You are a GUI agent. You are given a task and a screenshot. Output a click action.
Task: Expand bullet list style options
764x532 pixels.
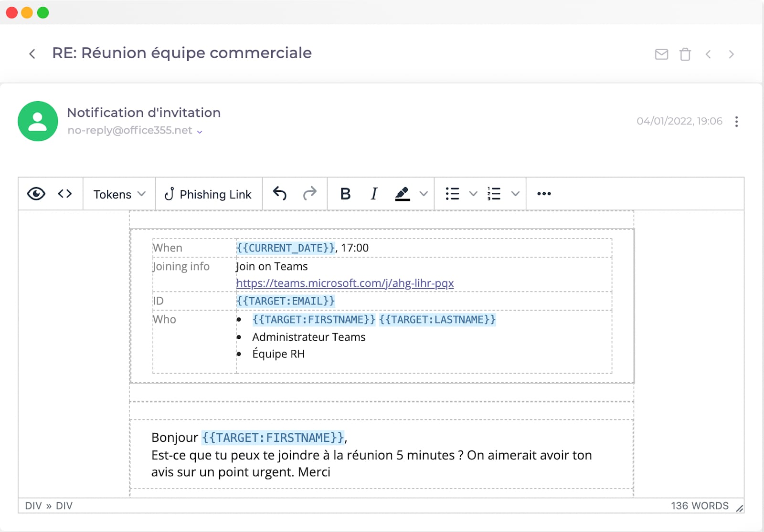tap(473, 194)
